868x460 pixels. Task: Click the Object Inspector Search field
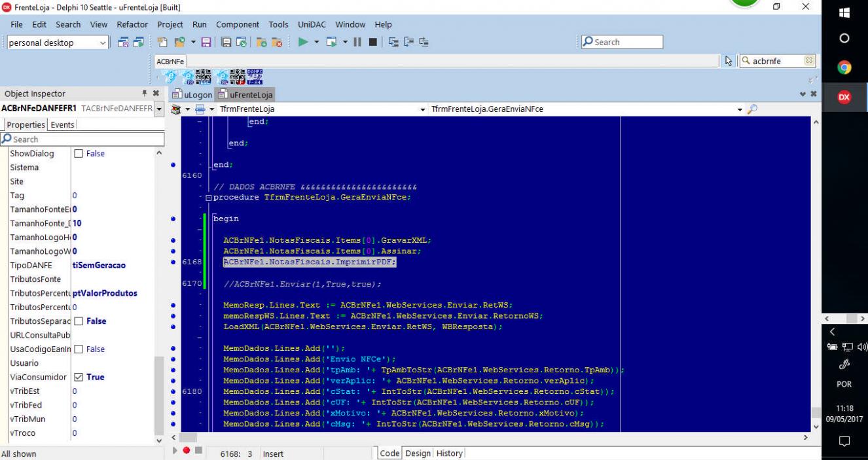[x=82, y=139]
